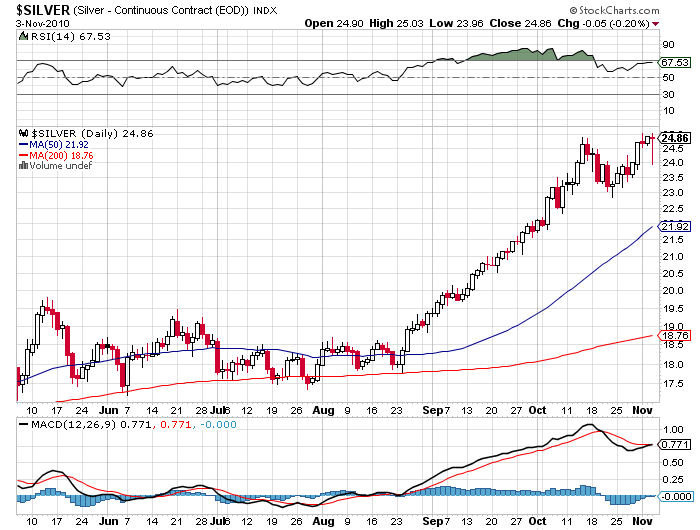This screenshot has width=700, height=530.
Task: Click the black line sample before MACD(12,26,9)
Action: pos(23,424)
